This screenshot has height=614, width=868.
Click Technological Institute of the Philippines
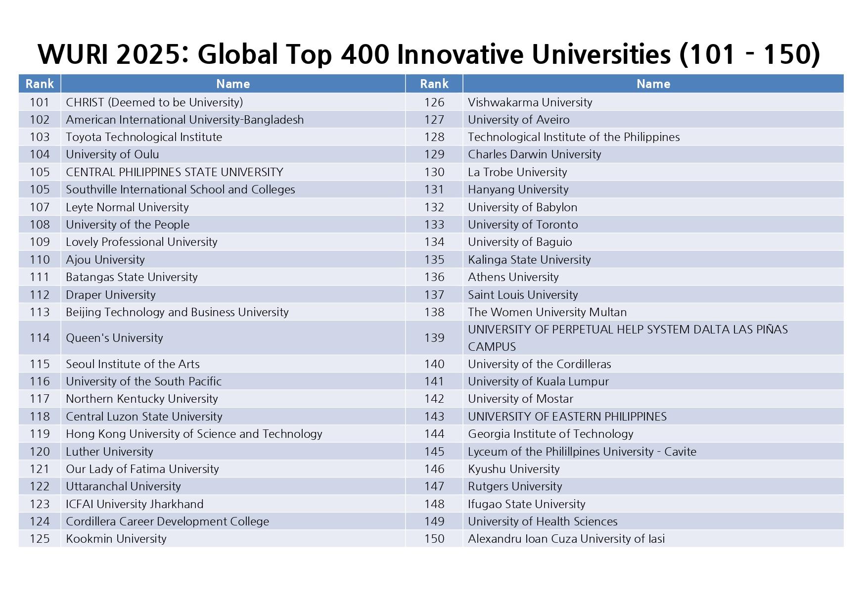[574, 137]
